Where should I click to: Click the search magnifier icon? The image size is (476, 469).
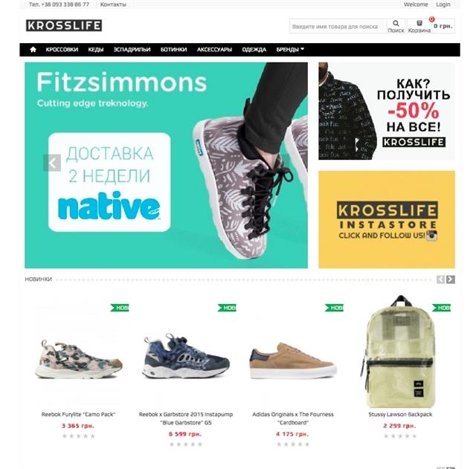pyautogui.click(x=396, y=23)
